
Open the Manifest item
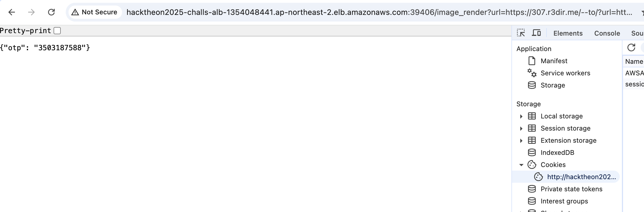(x=554, y=61)
